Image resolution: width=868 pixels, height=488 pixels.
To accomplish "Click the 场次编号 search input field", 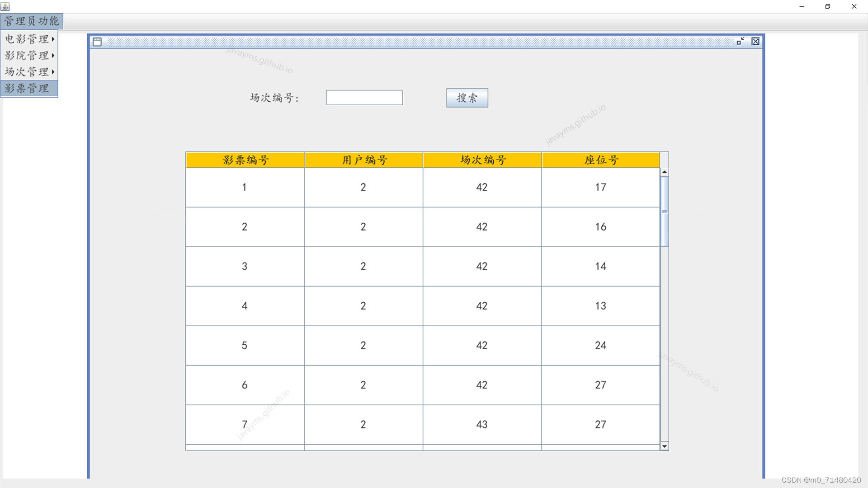I will click(x=364, y=98).
